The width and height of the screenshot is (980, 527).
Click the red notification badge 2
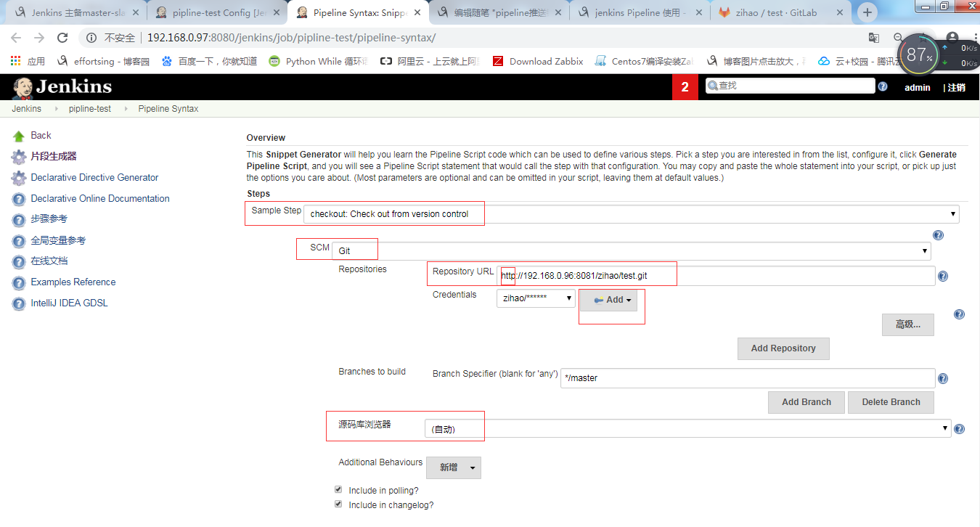[x=685, y=87]
